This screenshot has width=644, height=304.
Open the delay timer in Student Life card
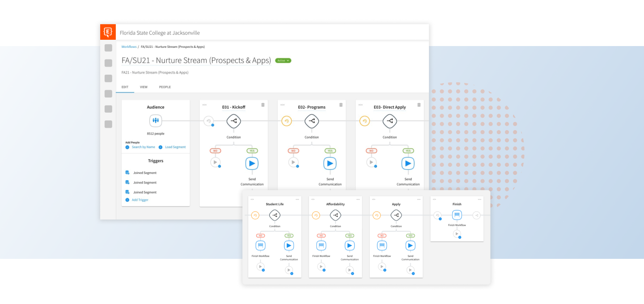click(x=255, y=215)
